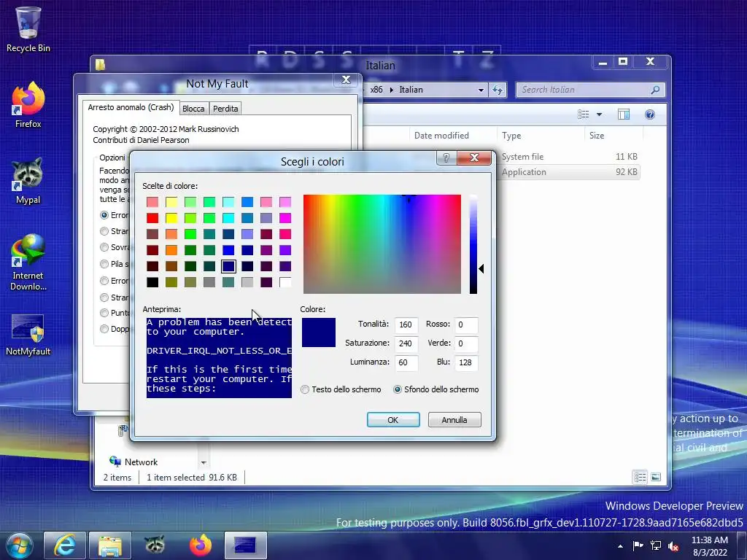Close the Scegli i colori dialog
Image resolution: width=747 pixels, height=560 pixels.
(x=474, y=158)
